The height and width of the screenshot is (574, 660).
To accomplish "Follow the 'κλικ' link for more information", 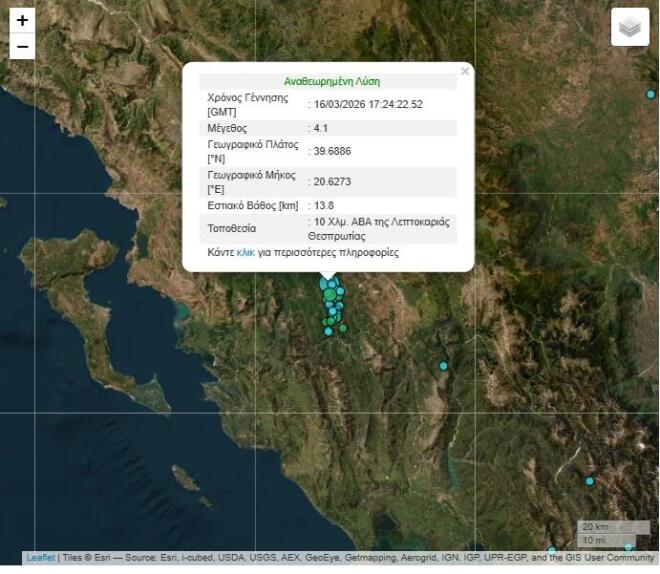I will click(246, 253).
